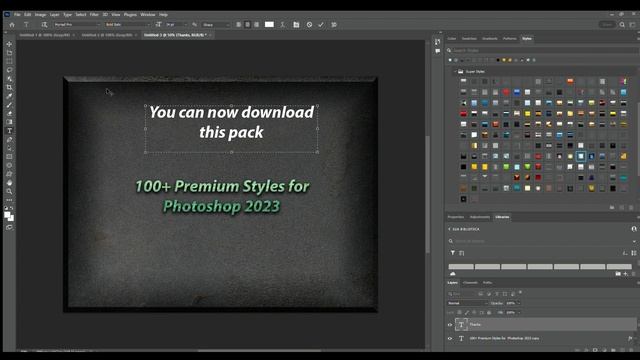Select the Hand tool

[9, 182]
